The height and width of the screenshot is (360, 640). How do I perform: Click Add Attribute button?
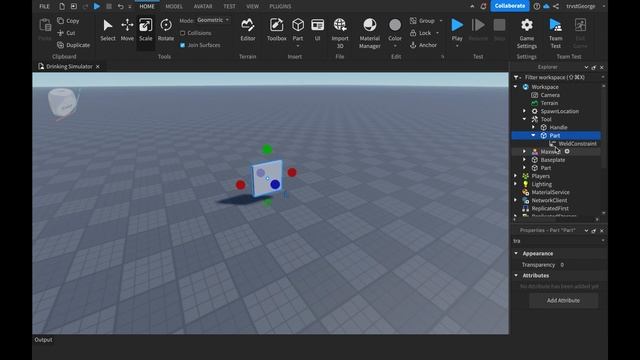[x=563, y=300]
